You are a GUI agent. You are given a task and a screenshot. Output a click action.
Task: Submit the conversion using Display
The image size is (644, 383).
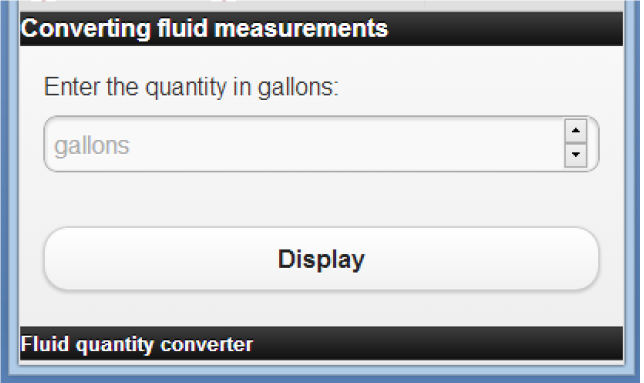coord(321,259)
